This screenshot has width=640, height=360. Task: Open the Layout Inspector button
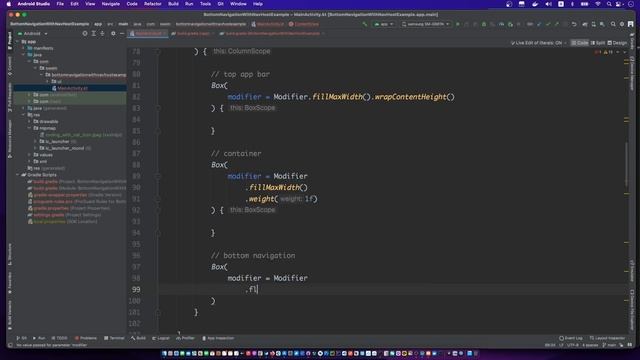tap(607, 338)
